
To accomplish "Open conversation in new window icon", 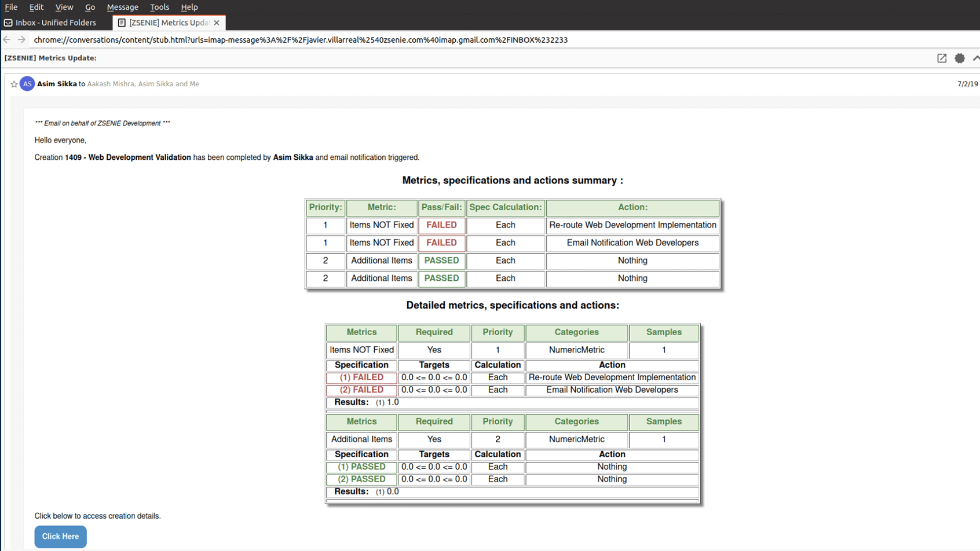I will pyautogui.click(x=942, y=58).
